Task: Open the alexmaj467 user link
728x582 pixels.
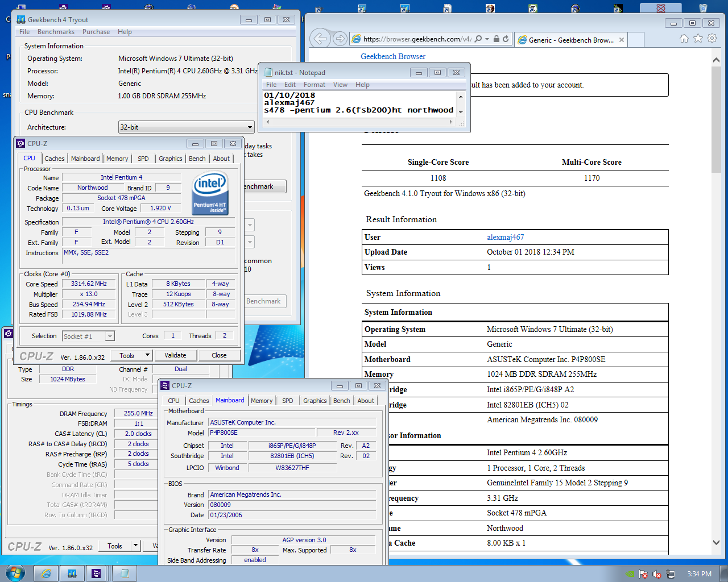Action: click(505, 237)
